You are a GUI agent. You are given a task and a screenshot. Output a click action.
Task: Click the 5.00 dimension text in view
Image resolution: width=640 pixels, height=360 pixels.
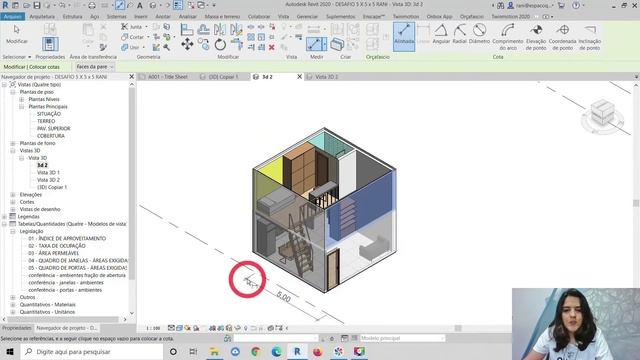pos(283,297)
